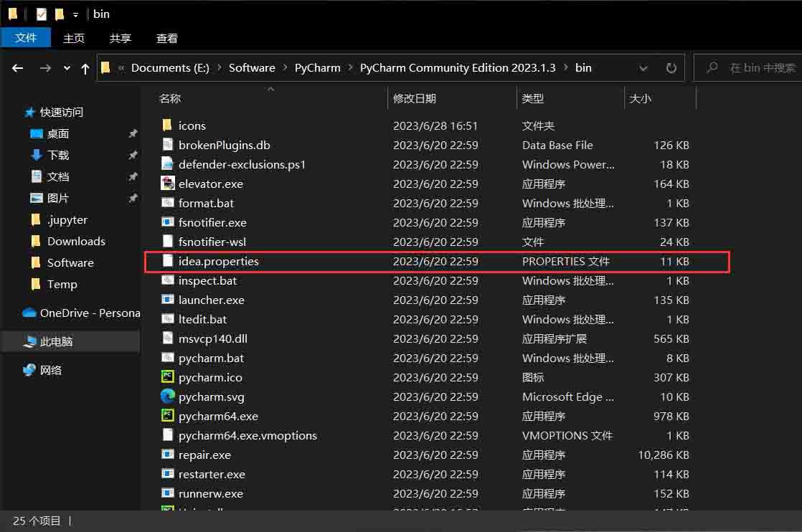The image size is (802, 532).
Task: Open the icons folder icon
Action: [167, 125]
